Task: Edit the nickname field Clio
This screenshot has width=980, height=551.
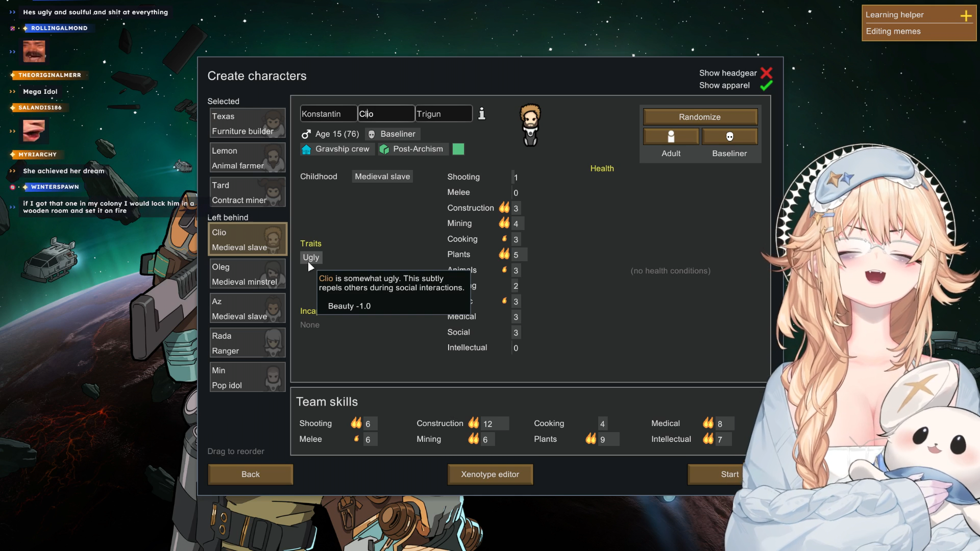Action: tap(386, 114)
